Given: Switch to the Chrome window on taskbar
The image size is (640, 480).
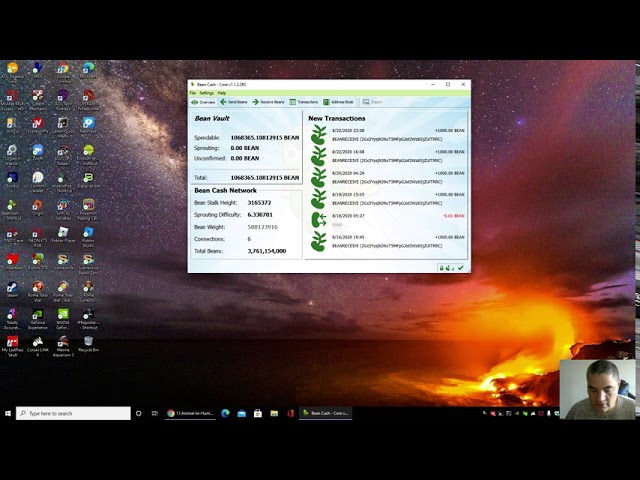Looking at the screenshot, I should [190, 413].
